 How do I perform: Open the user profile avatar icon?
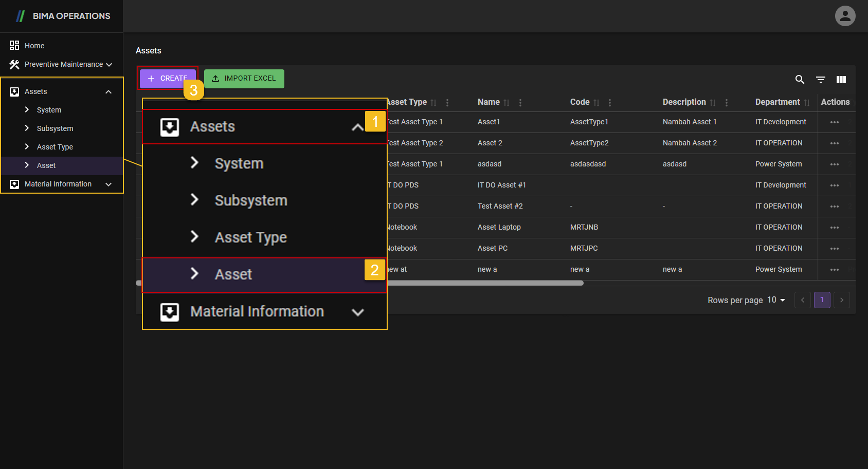845,16
